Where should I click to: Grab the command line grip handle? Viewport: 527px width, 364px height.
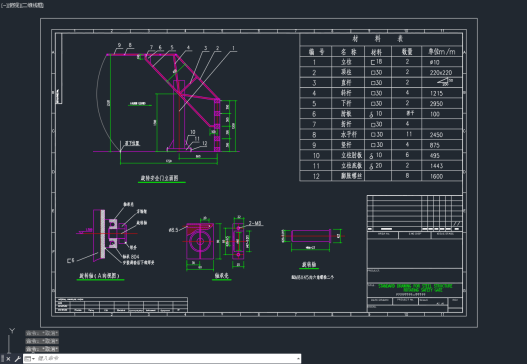tap(2, 359)
